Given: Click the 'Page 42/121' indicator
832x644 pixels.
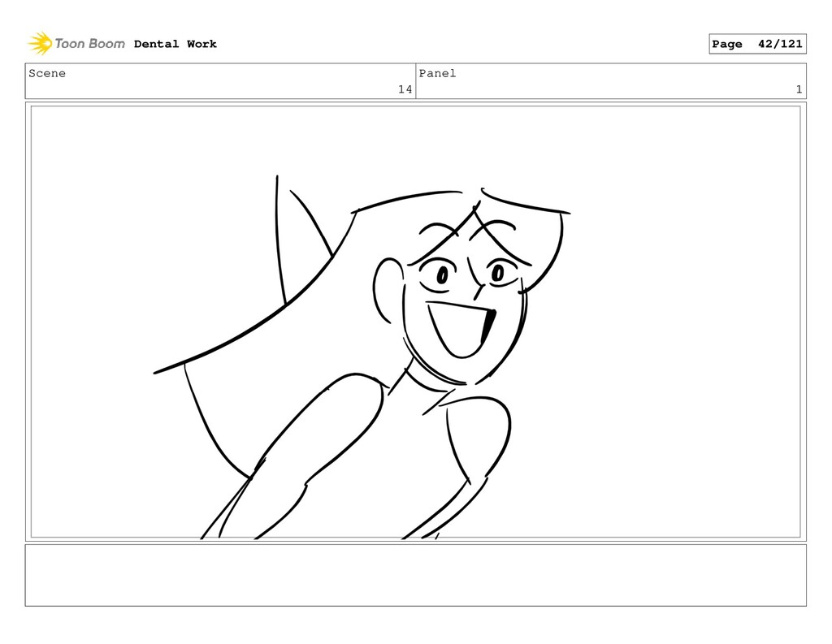Looking at the screenshot, I should 757,44.
